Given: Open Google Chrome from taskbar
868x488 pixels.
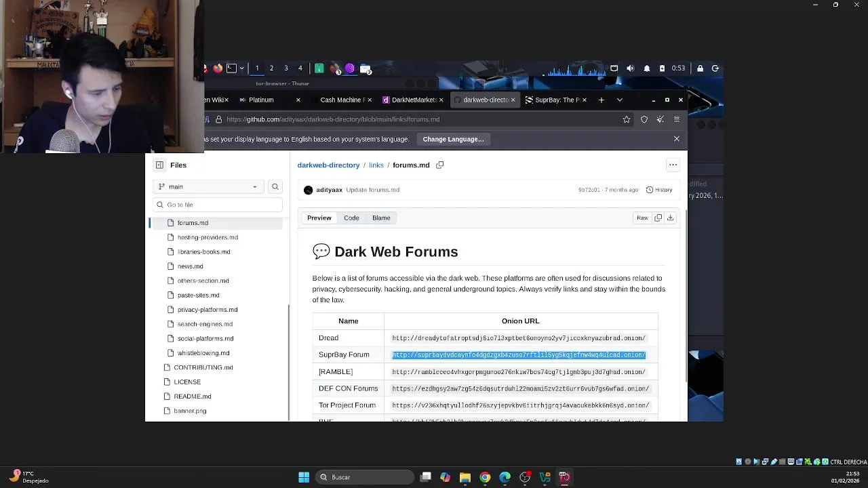Looking at the screenshot, I should (485, 477).
